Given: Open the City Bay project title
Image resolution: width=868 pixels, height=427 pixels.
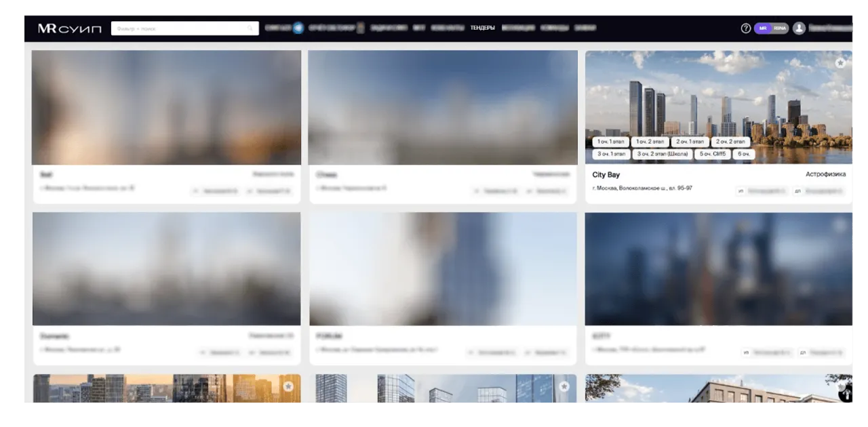Looking at the screenshot, I should (x=606, y=175).
